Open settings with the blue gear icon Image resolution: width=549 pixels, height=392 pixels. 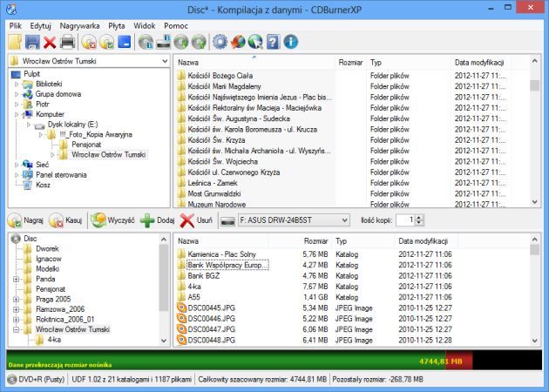[x=220, y=43]
